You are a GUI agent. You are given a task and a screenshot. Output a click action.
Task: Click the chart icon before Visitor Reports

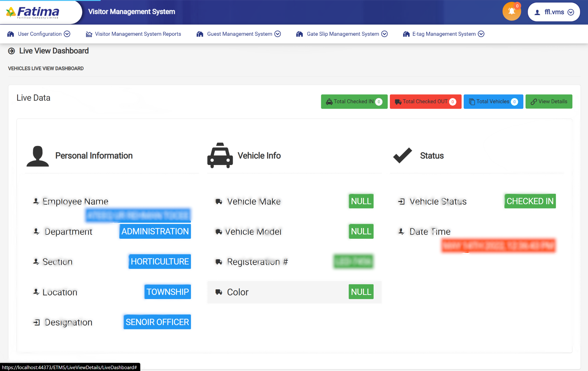[89, 34]
